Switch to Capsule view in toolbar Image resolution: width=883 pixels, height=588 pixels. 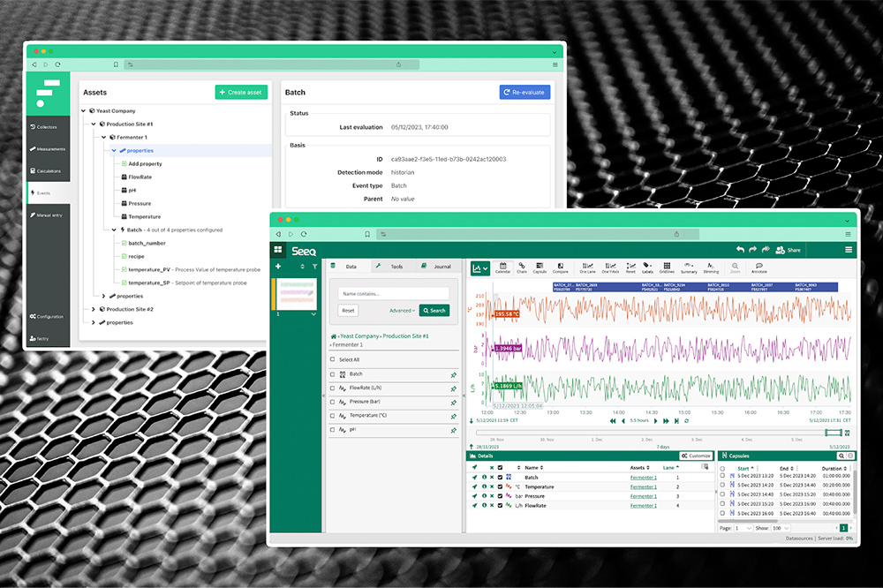tap(540, 268)
